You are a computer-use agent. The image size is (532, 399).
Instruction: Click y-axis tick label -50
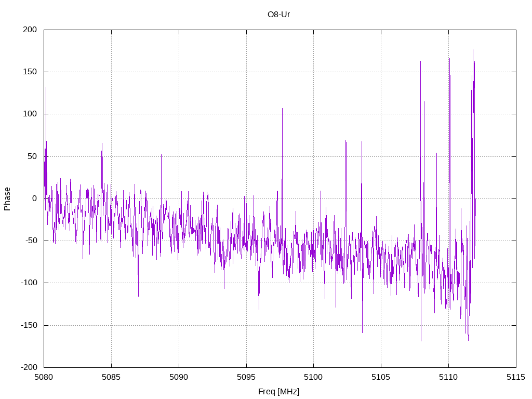[31, 241]
